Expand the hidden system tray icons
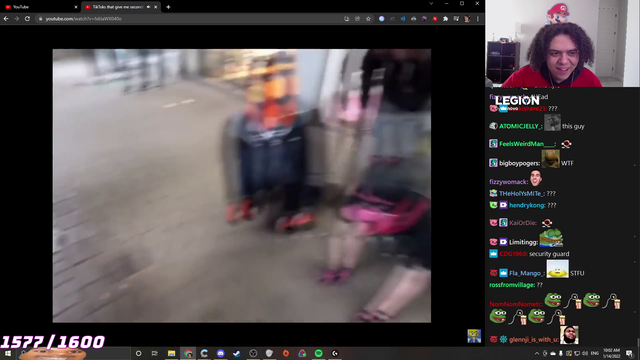Viewport: 640px width, 360px height. tap(537, 353)
